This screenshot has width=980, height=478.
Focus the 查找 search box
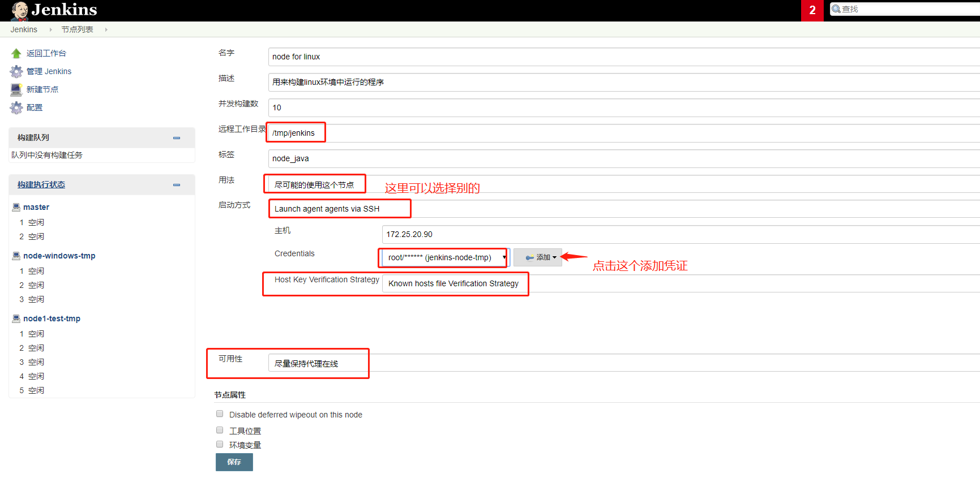[905, 9]
